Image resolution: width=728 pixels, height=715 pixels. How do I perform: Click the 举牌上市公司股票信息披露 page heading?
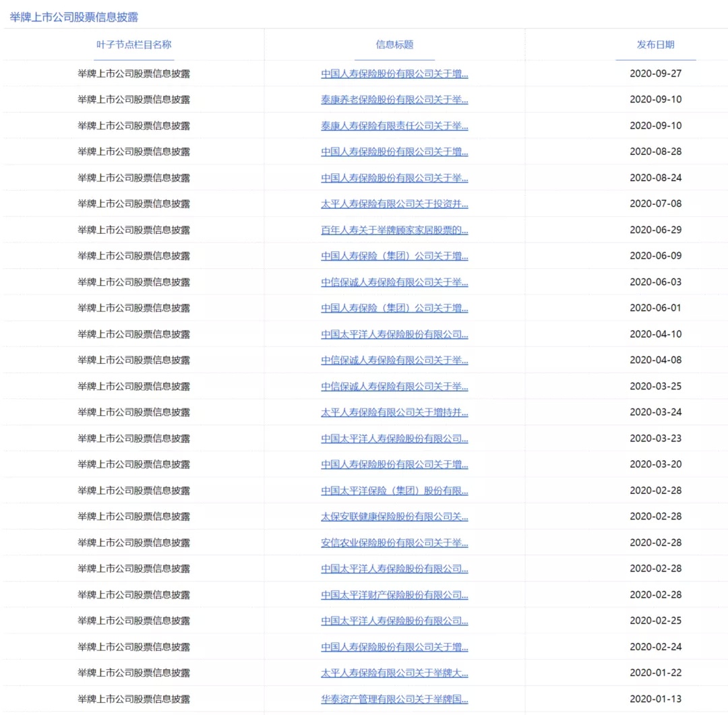tap(74, 17)
